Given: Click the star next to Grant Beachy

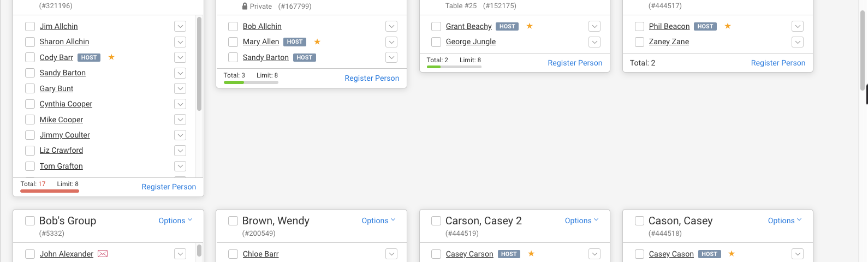Looking at the screenshot, I should pyautogui.click(x=530, y=26).
